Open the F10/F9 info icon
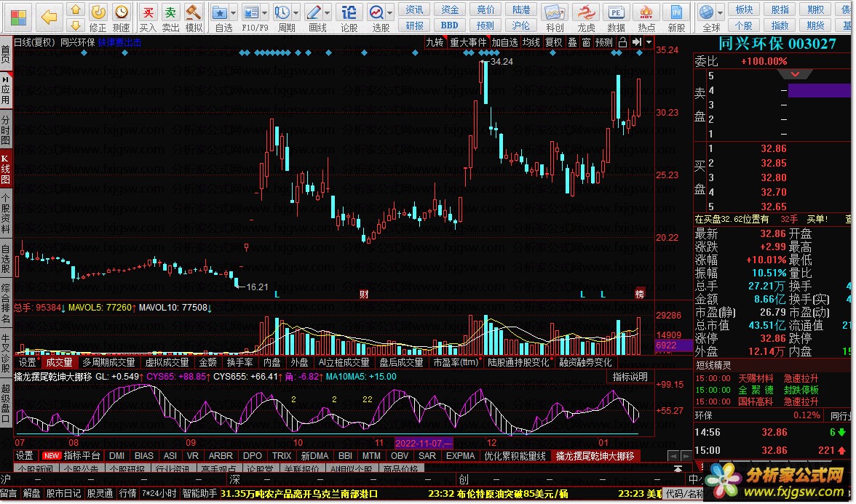This screenshot has height=504, width=856. pyautogui.click(x=250, y=12)
